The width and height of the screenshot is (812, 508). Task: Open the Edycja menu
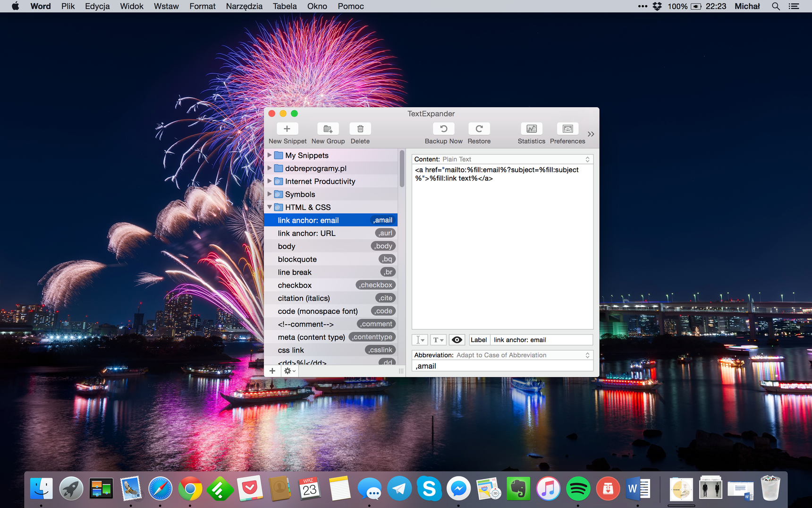tap(97, 6)
